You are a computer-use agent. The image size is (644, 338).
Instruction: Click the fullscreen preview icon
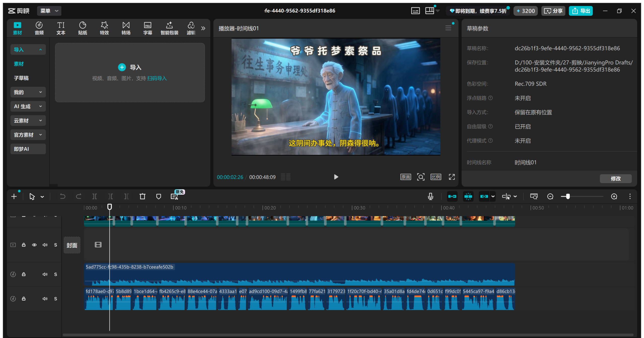[x=452, y=177]
